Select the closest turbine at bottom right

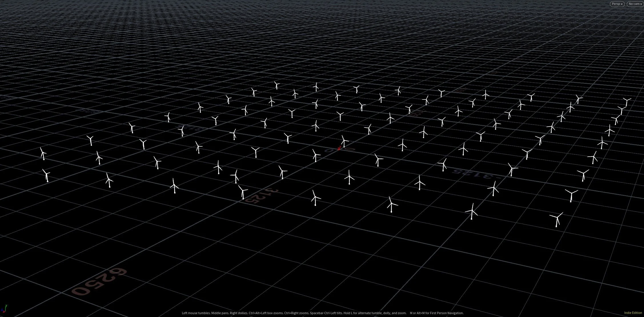(x=557, y=220)
